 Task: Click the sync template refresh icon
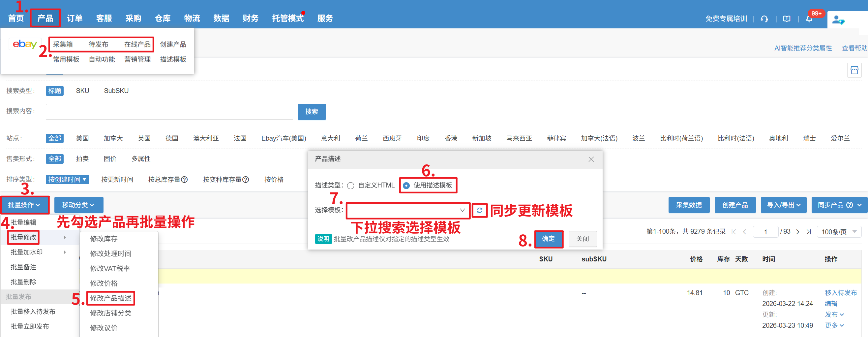coord(479,211)
